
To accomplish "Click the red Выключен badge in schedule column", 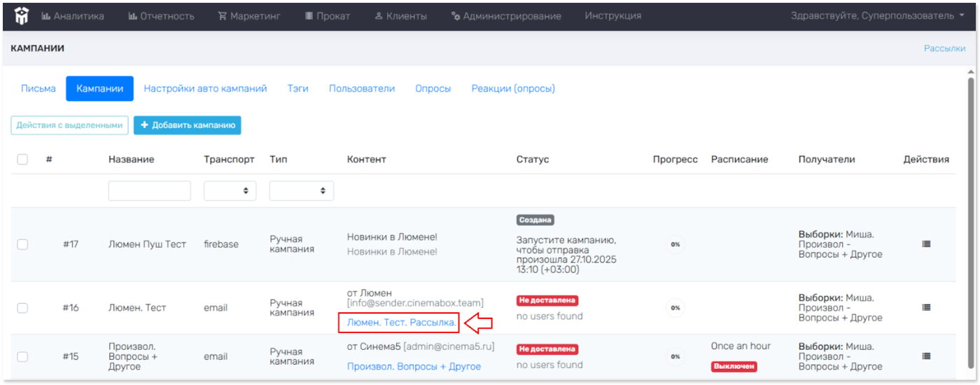I will click(x=734, y=367).
